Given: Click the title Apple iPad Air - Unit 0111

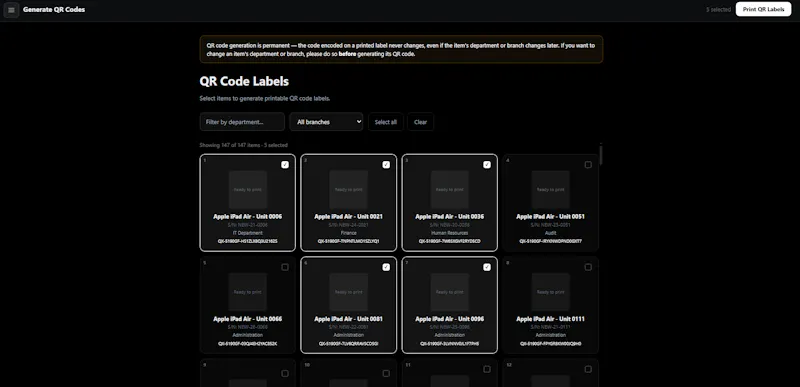Looking at the screenshot, I should pos(551,319).
